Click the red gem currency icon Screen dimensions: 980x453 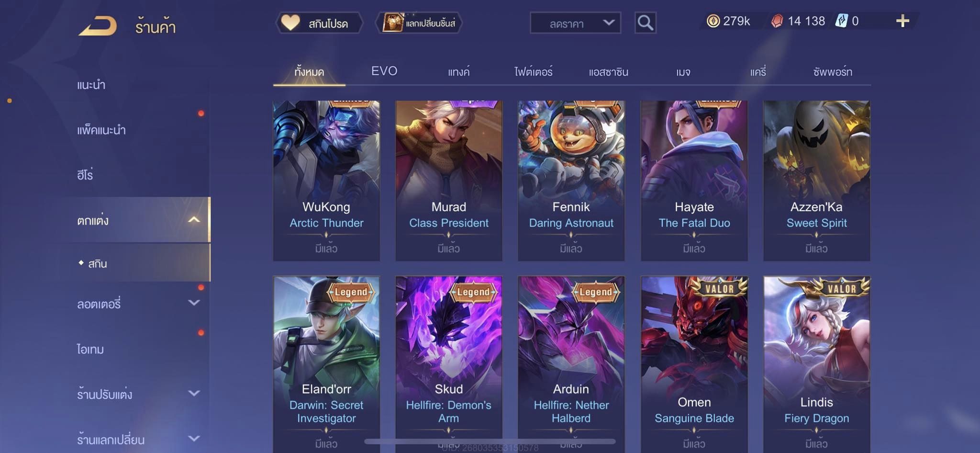[x=777, y=21]
